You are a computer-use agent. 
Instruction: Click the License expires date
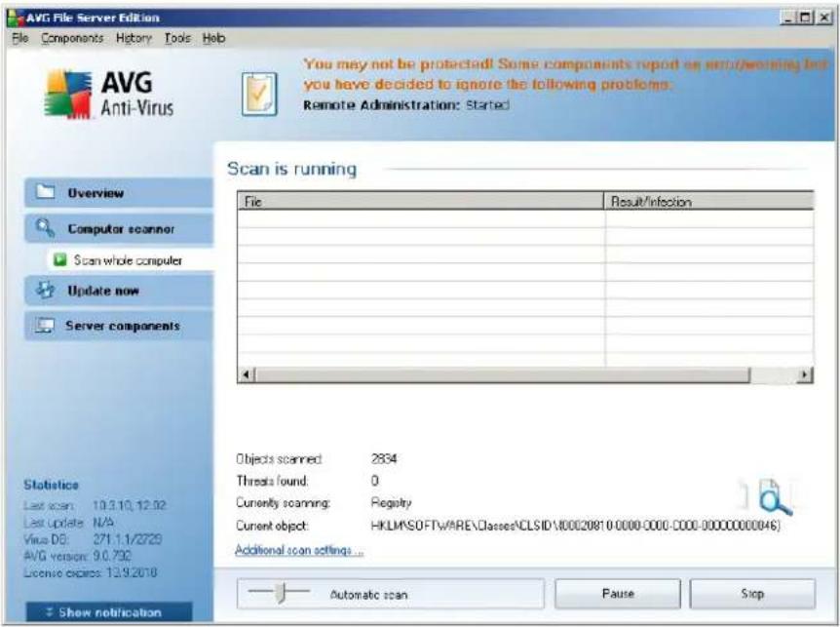132,572
